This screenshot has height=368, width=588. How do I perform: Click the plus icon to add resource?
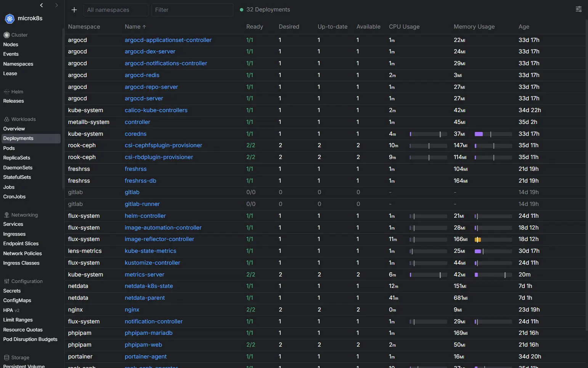(x=74, y=10)
